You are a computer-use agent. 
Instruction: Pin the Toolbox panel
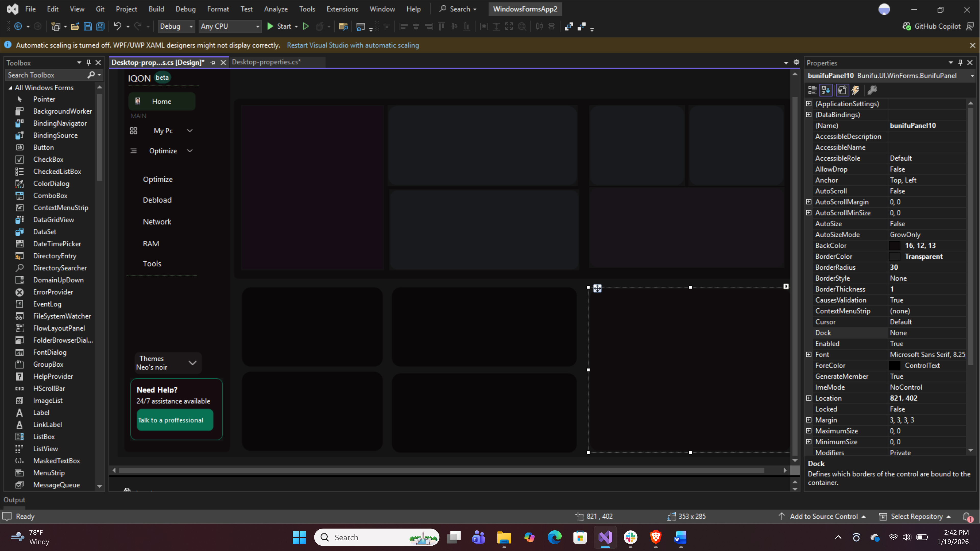(89, 62)
